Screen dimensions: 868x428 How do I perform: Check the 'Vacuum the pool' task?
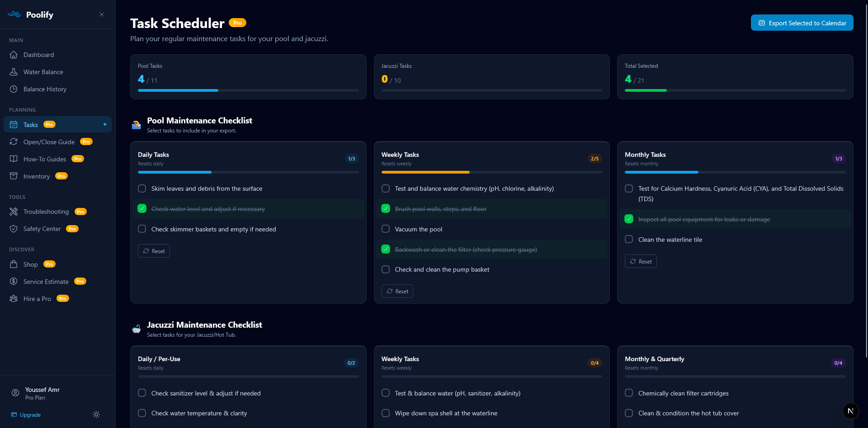[386, 229]
